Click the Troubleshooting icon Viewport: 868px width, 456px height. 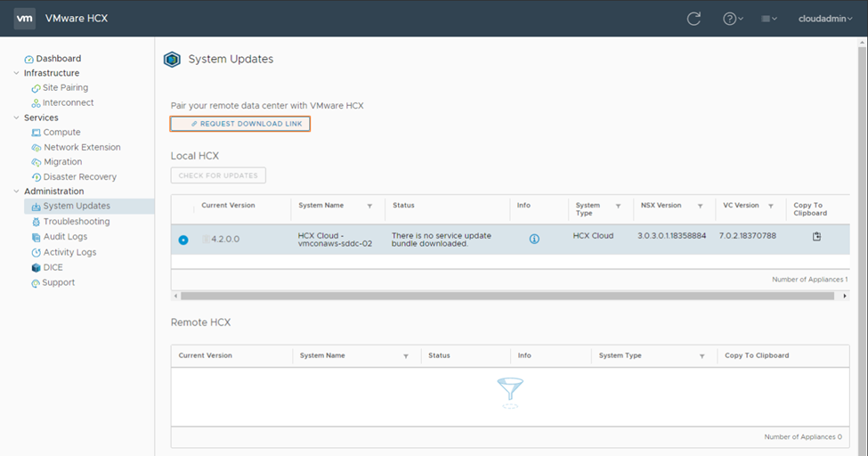[x=36, y=222]
